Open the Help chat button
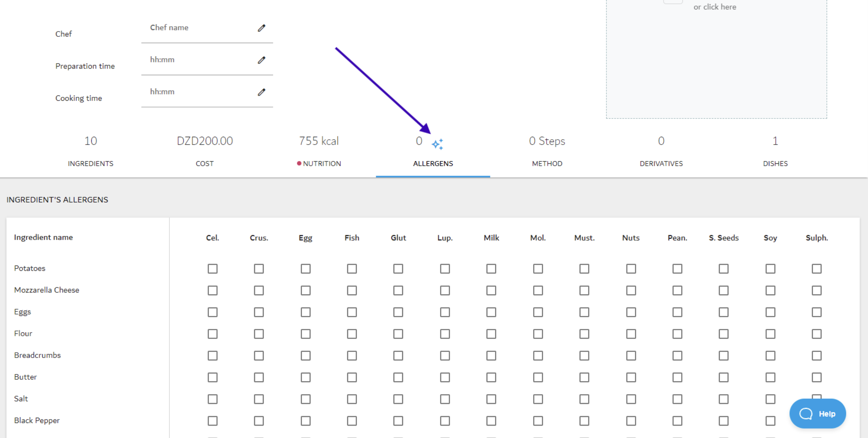This screenshot has width=868, height=438. point(818,414)
